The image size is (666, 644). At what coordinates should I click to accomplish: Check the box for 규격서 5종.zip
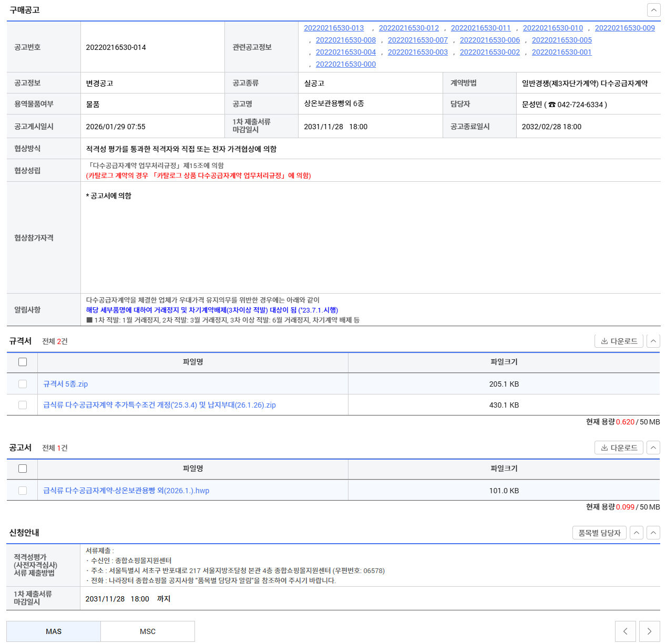(x=23, y=384)
